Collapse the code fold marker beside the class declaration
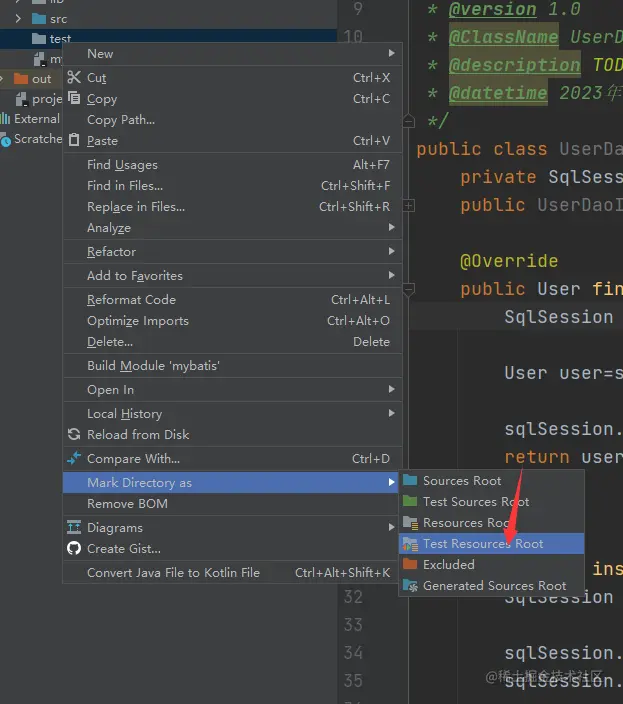The image size is (623, 704). pyautogui.click(x=408, y=121)
